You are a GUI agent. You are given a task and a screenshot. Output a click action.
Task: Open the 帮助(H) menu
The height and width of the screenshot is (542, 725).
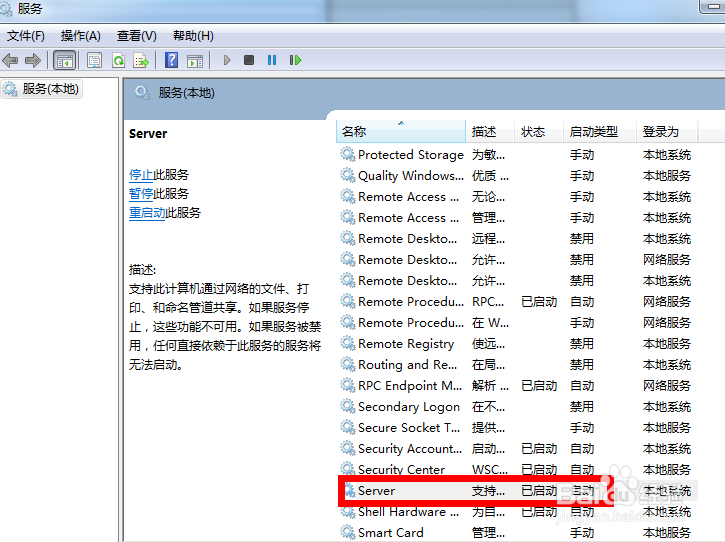pos(193,36)
